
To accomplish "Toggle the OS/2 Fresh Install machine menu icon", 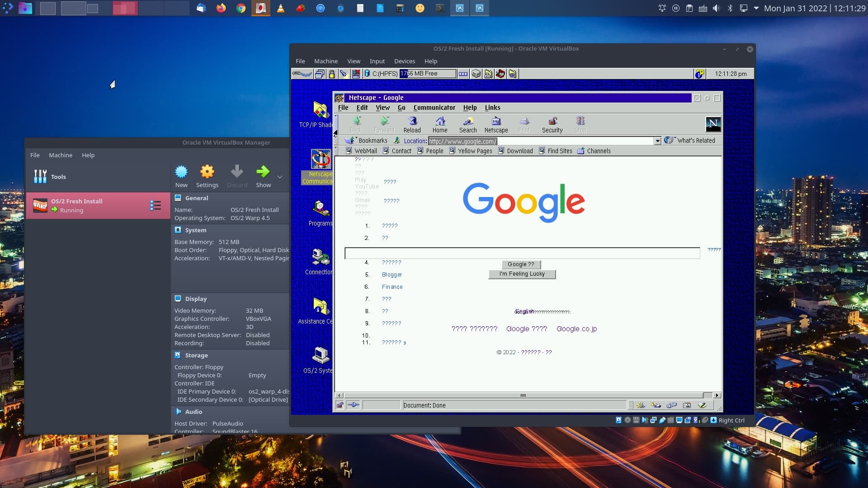I will (155, 206).
